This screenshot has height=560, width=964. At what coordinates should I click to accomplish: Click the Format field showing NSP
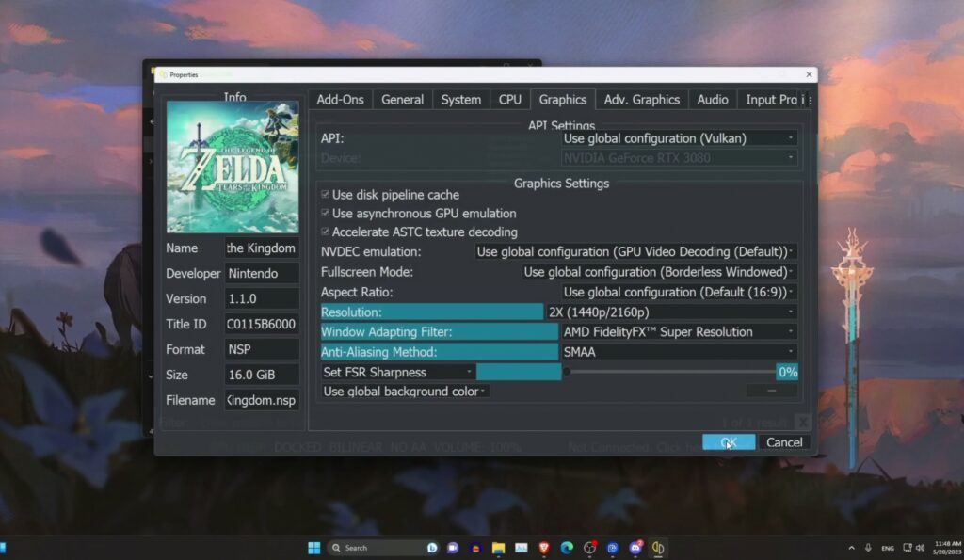pos(262,349)
